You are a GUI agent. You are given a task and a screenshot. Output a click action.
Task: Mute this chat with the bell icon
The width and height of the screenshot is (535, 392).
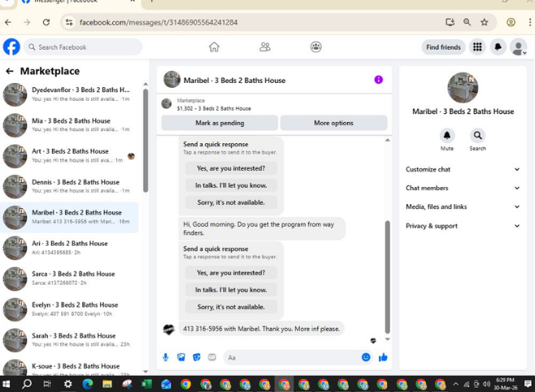tap(446, 136)
